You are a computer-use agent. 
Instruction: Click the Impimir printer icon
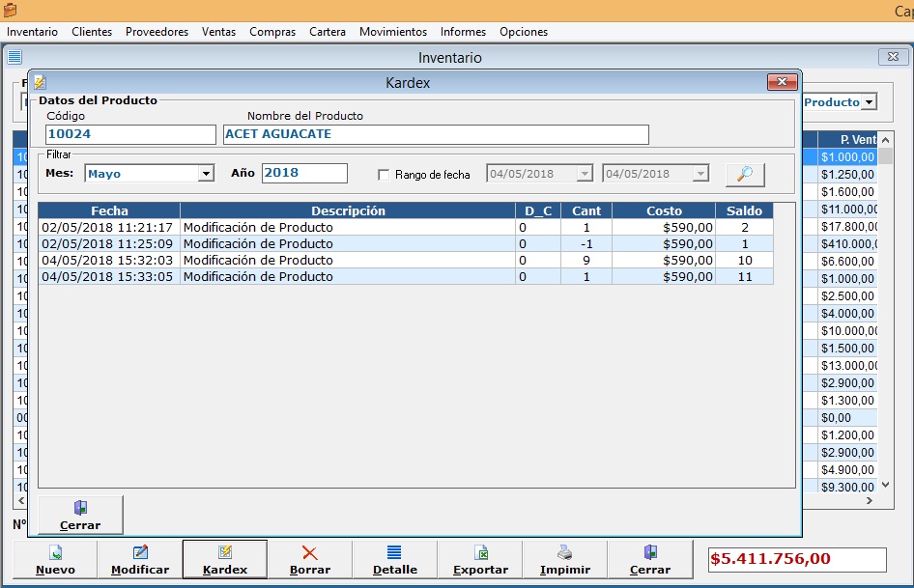pos(565,552)
